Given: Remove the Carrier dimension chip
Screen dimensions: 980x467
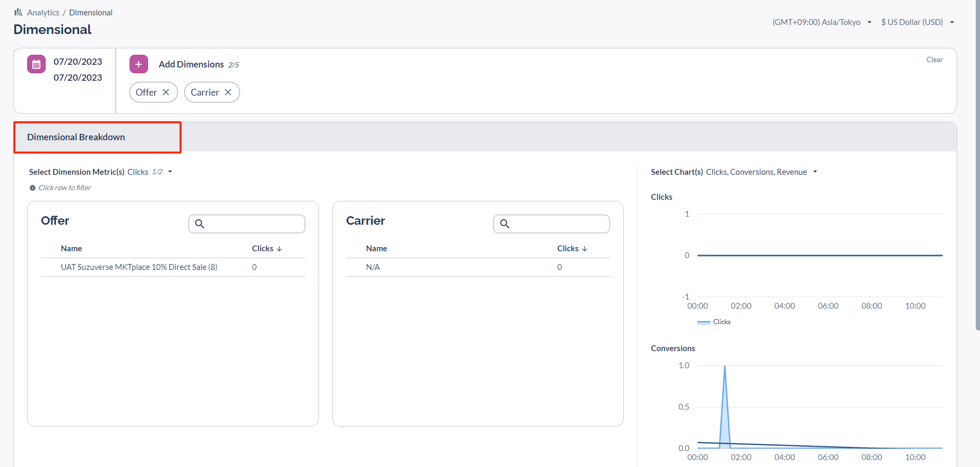Looking at the screenshot, I should click(x=228, y=92).
